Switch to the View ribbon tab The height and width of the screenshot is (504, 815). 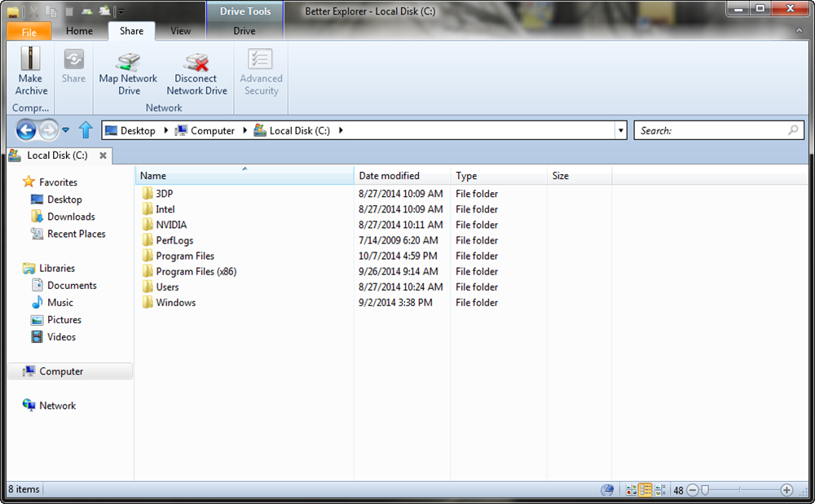coord(180,31)
